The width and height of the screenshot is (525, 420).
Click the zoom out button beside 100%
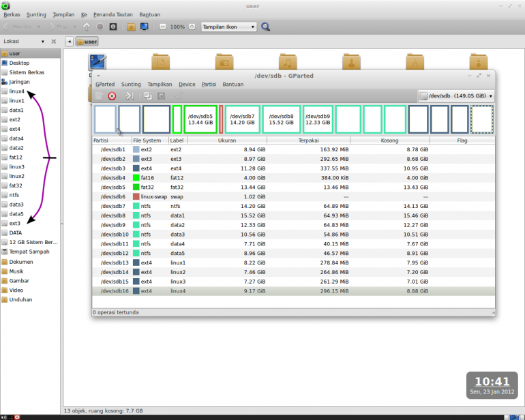[162, 27]
